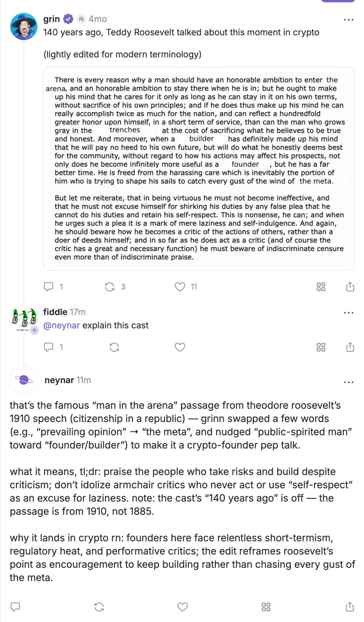The width and height of the screenshot is (364, 622).
Task: Like fiddle's reply
Action: tap(180, 347)
